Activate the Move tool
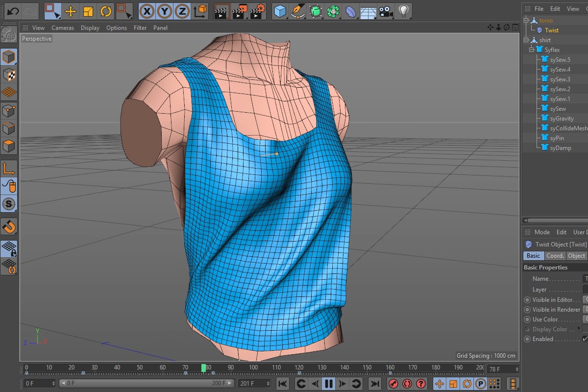 click(x=71, y=11)
